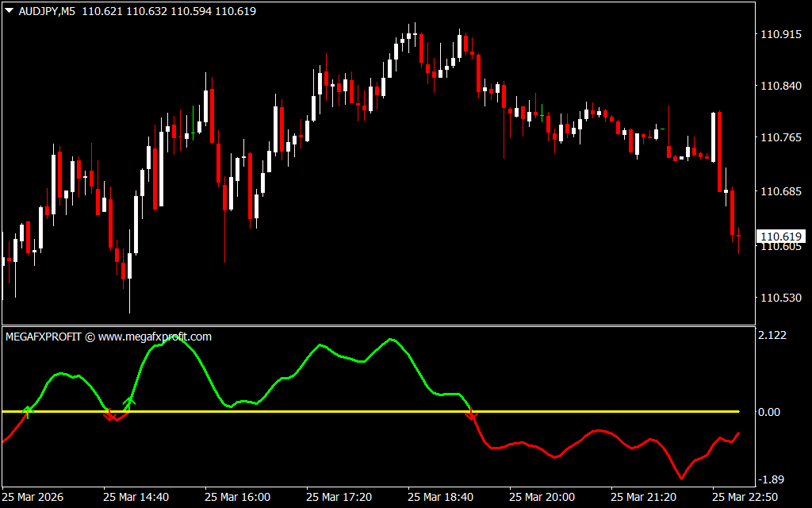812x508 pixels.
Task: Click the 25 Mar 17:20 time label
Action: click(x=339, y=497)
